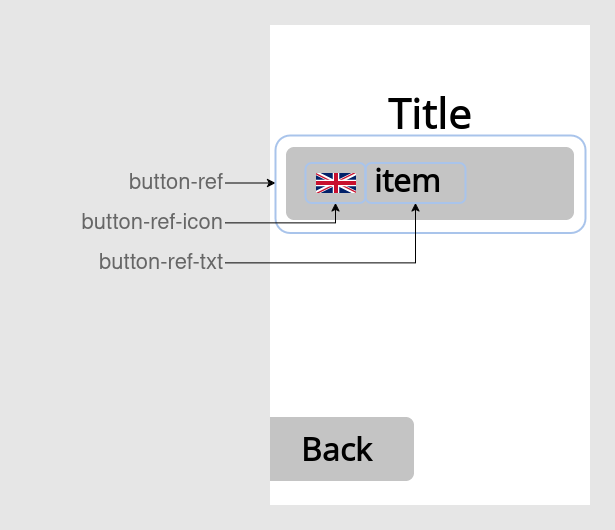Click the arrowhead pointing up at the flag
This screenshot has width=615, height=530.
(336, 208)
